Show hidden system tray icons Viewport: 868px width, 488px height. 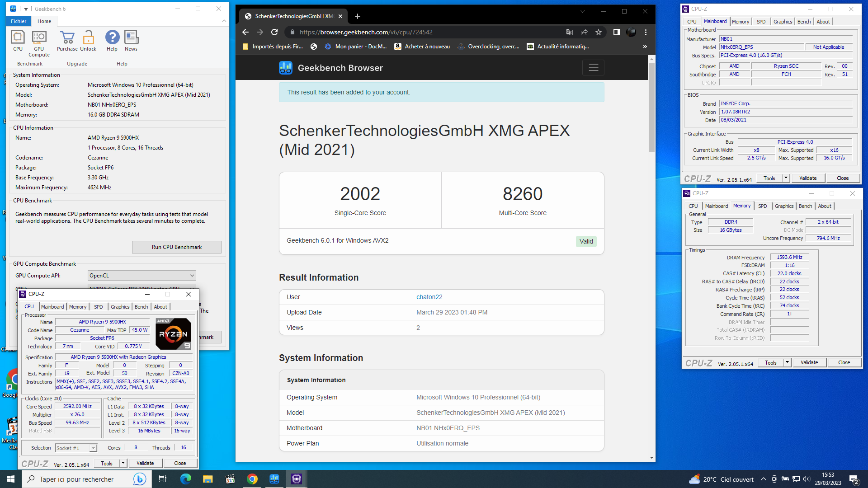[764, 479]
